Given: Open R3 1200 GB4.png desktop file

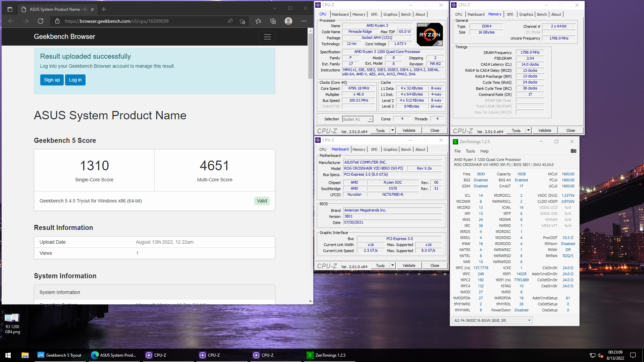Looking at the screenshot, I should (x=12, y=323).
